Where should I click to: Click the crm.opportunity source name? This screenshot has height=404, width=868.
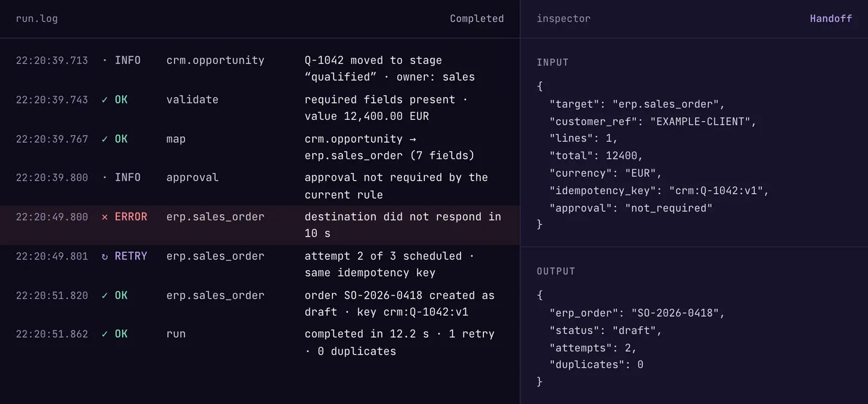tap(215, 60)
